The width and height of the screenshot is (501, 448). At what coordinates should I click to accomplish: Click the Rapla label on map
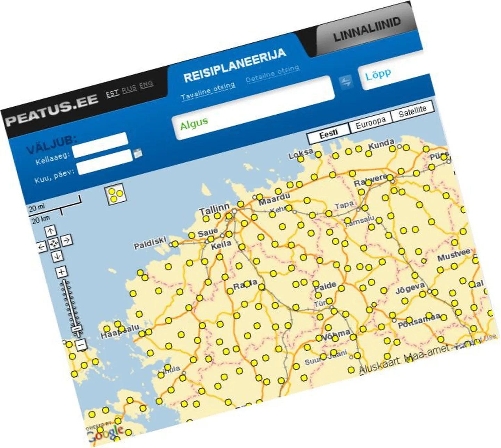pyautogui.click(x=245, y=285)
